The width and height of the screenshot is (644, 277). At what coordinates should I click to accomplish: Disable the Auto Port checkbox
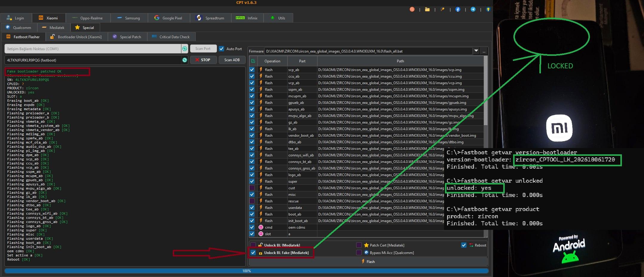(x=221, y=49)
